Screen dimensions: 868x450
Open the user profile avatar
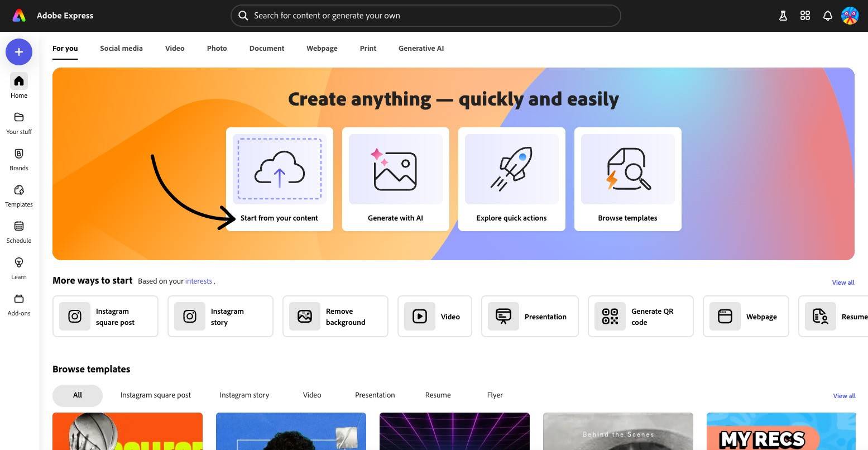[850, 16]
